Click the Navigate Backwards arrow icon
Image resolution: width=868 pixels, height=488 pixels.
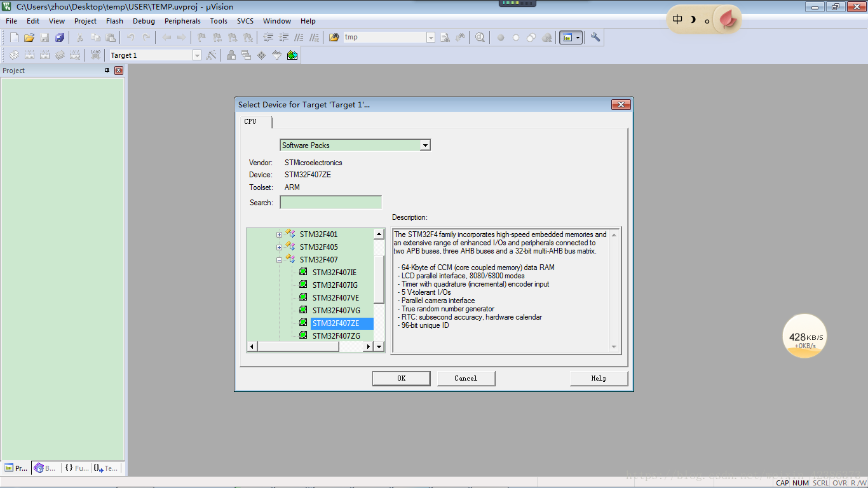[x=166, y=37]
